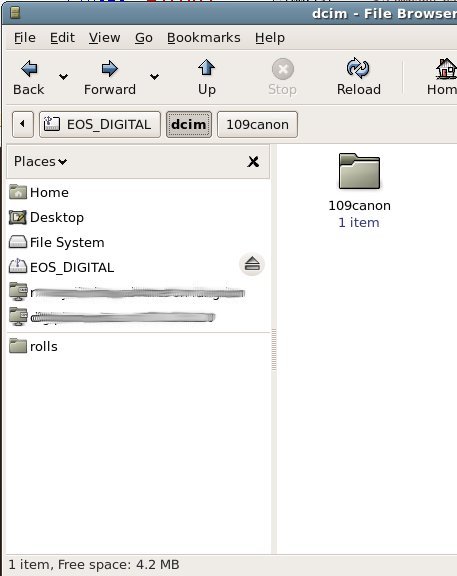Click the disabled Stop icon

pos(283,69)
